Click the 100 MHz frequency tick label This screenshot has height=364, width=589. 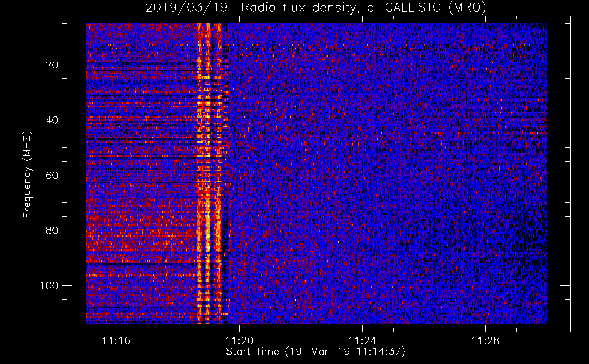point(49,286)
